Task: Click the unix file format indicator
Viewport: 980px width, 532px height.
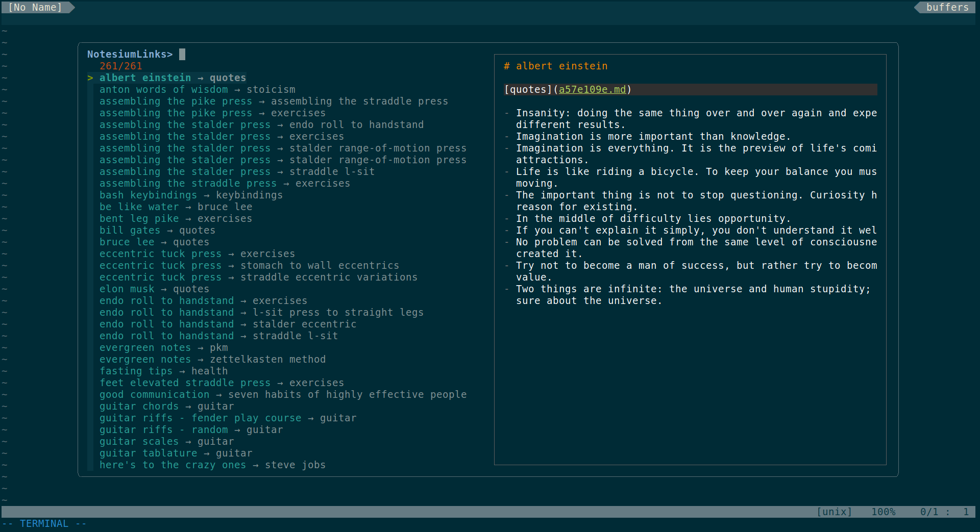Action: click(x=834, y=512)
